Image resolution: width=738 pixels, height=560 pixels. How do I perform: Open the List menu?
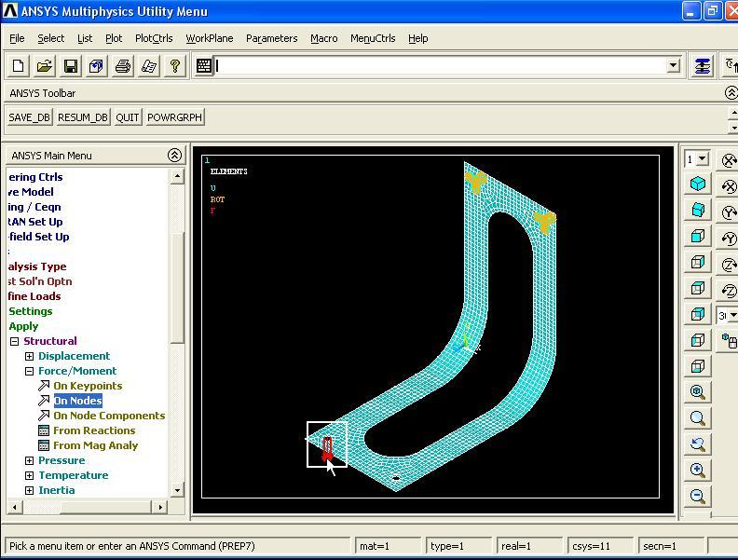[85, 38]
